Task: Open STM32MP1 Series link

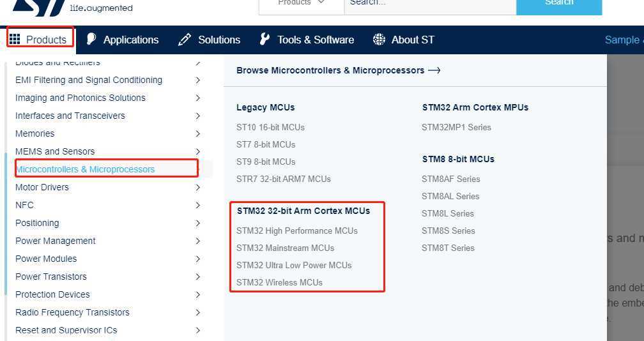Action: [x=456, y=128]
